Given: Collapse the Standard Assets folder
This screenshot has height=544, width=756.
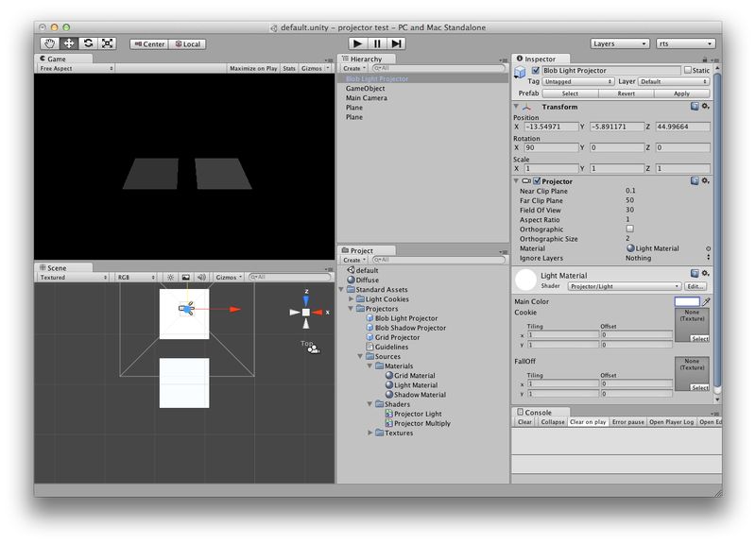Looking at the screenshot, I should tap(341, 290).
